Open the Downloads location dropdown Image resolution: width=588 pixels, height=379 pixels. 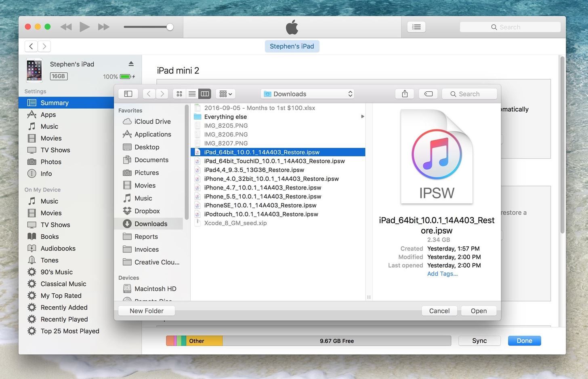307,93
